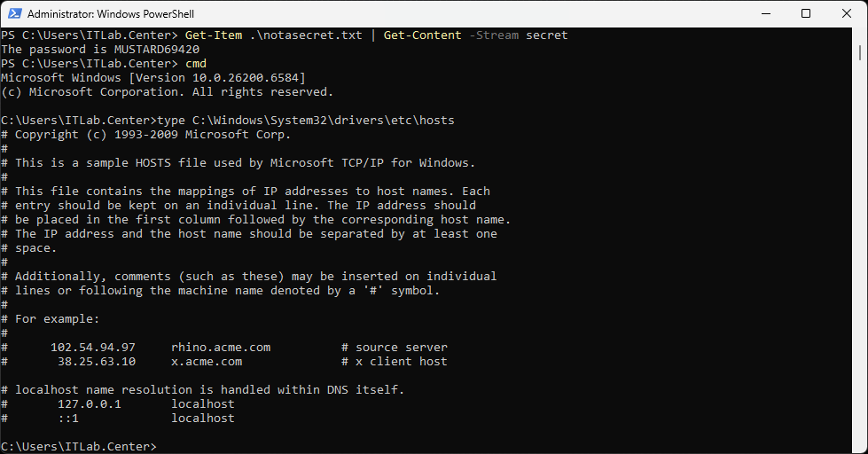Image resolution: width=868 pixels, height=454 pixels.
Task: Click the hosts file path in the type command
Action: [x=323, y=121]
